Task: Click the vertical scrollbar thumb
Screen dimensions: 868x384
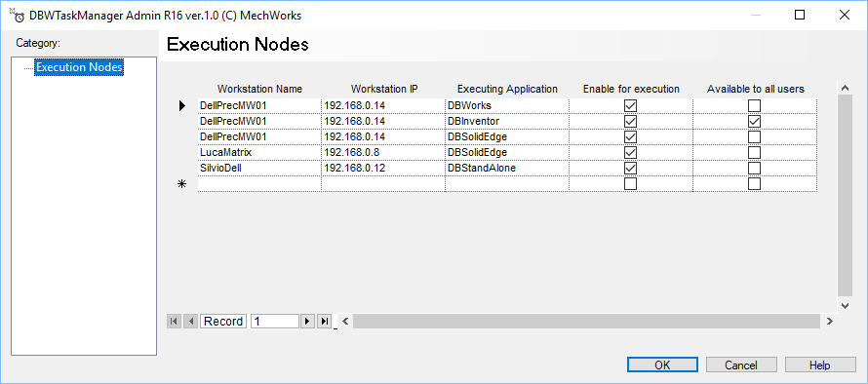Action: pos(846,195)
